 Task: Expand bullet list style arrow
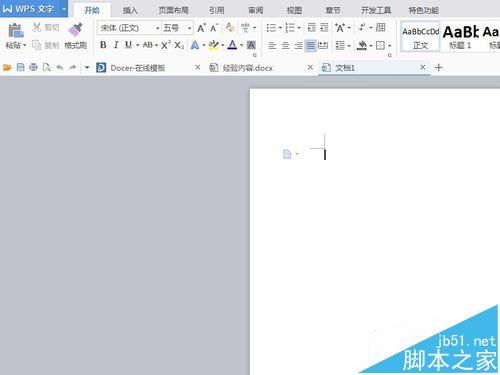click(280, 28)
